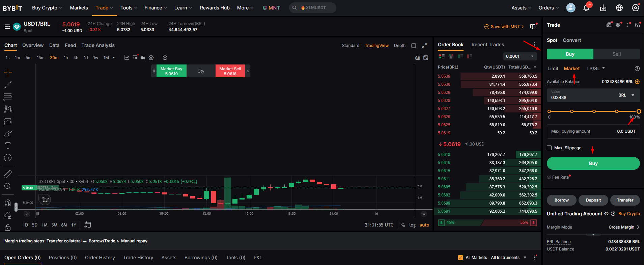
Task: Click the chart Qty quick-order field
Action: click(x=201, y=71)
